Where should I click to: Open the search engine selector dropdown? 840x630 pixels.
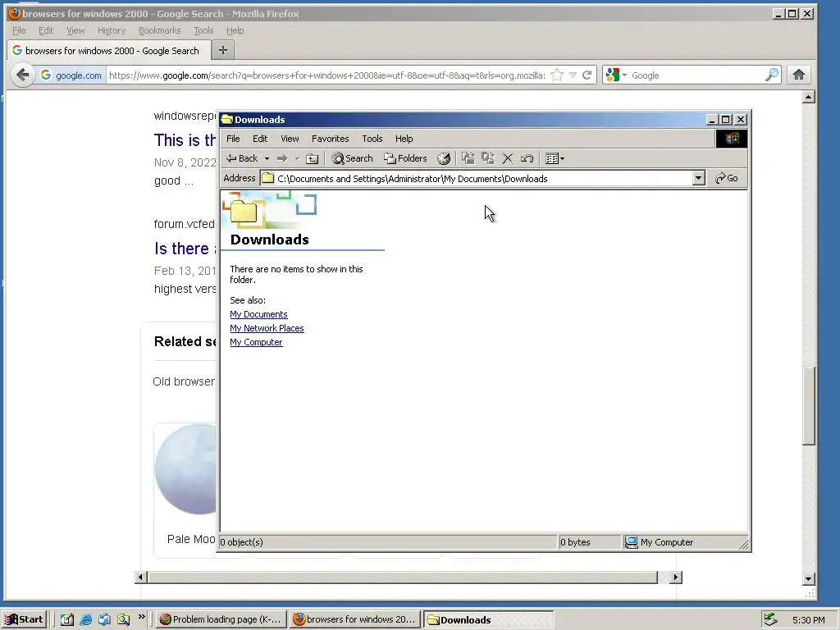click(x=616, y=75)
